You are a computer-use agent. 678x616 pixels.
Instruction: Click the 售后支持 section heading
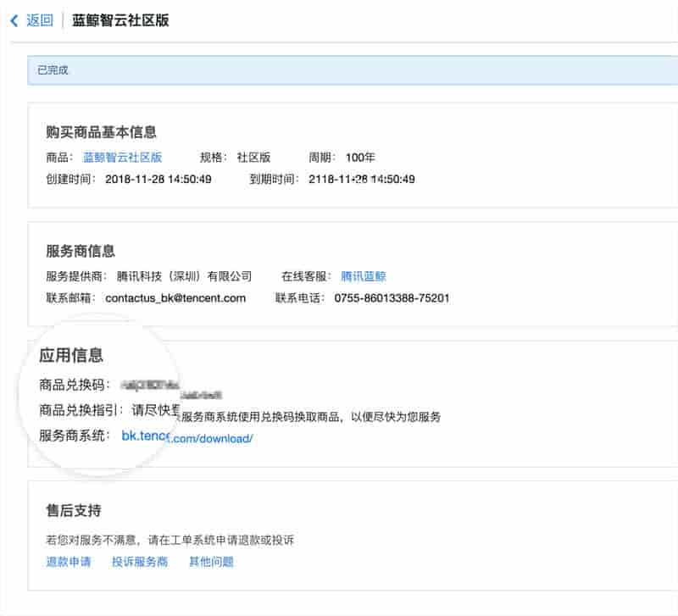[x=74, y=510]
